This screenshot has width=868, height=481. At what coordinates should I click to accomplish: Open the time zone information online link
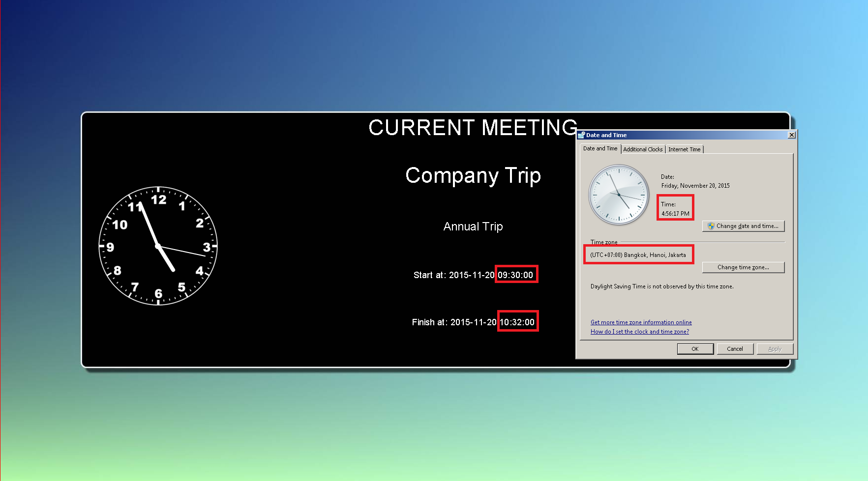tap(641, 322)
